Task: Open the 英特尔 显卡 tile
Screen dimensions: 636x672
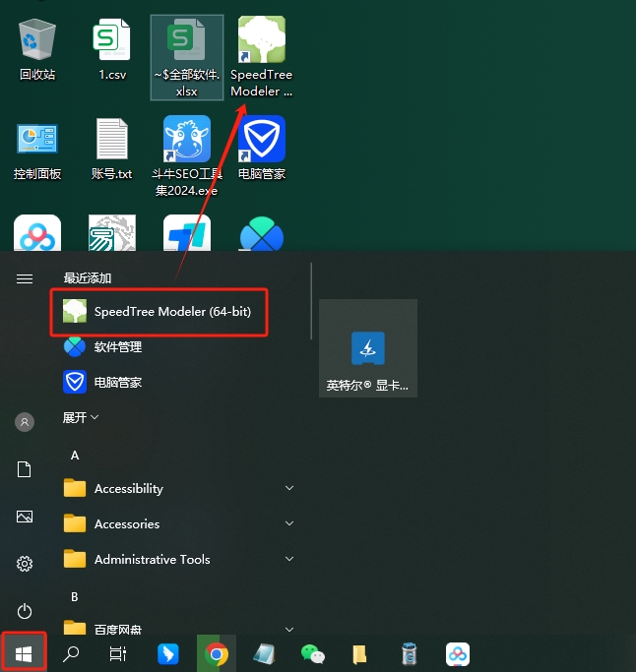Action: coord(368,348)
